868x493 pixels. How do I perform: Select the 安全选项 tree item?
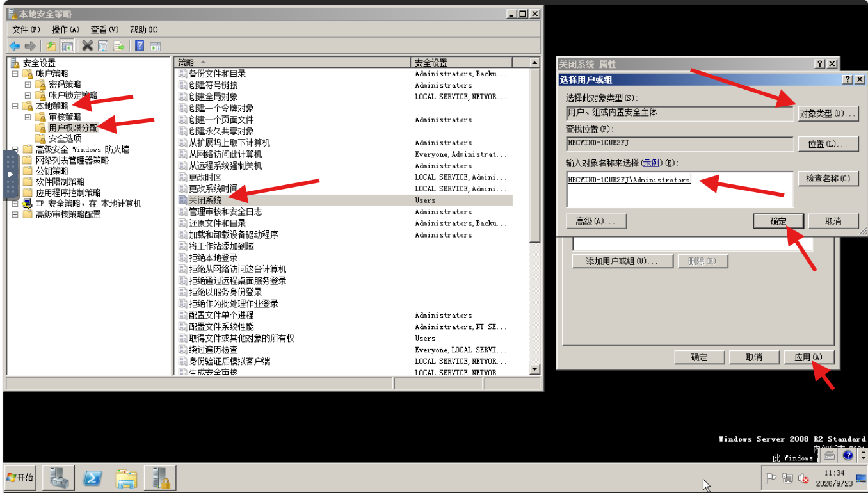click(x=65, y=139)
